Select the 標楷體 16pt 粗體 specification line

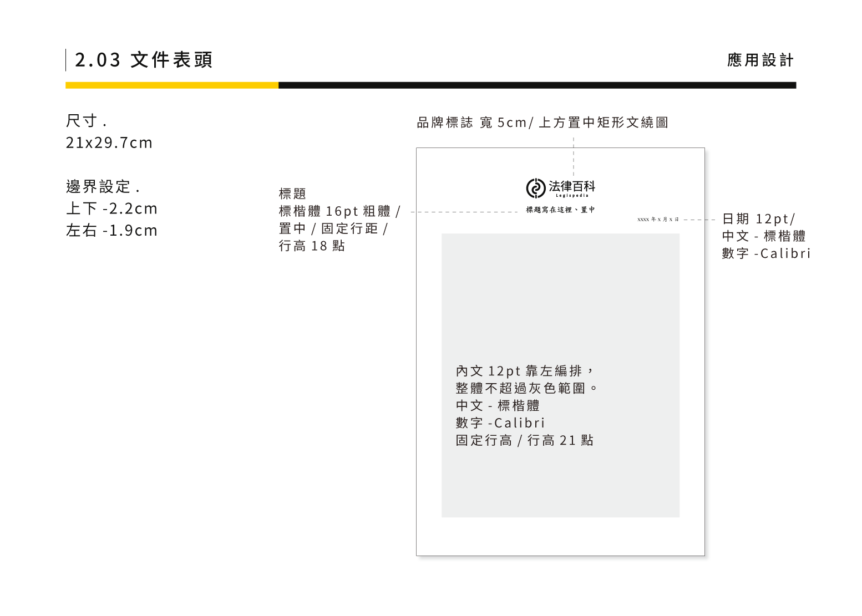point(339,211)
